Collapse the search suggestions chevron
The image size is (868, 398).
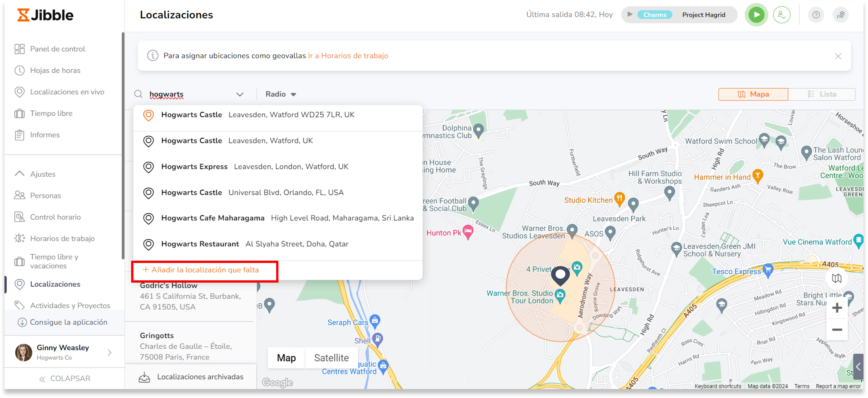point(239,94)
